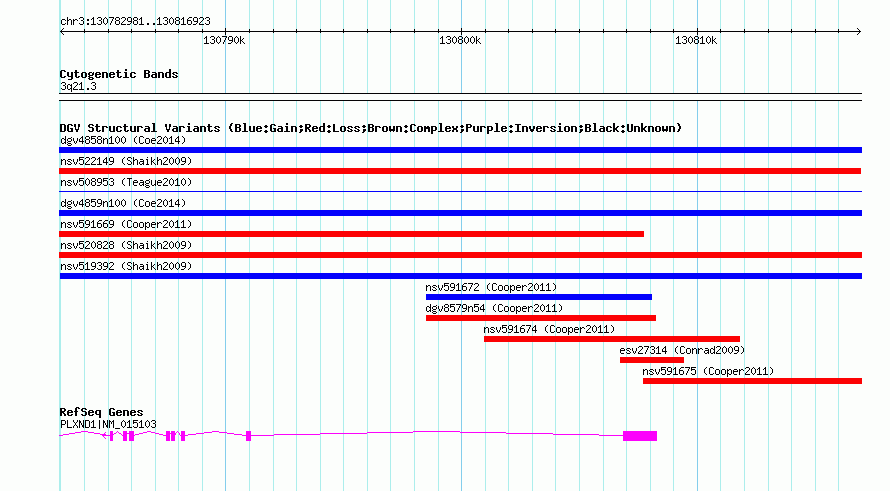Screen dimensions: 890x491
Task: Open the nsv591672 (Cooper2011) variant label
Action: (492, 287)
